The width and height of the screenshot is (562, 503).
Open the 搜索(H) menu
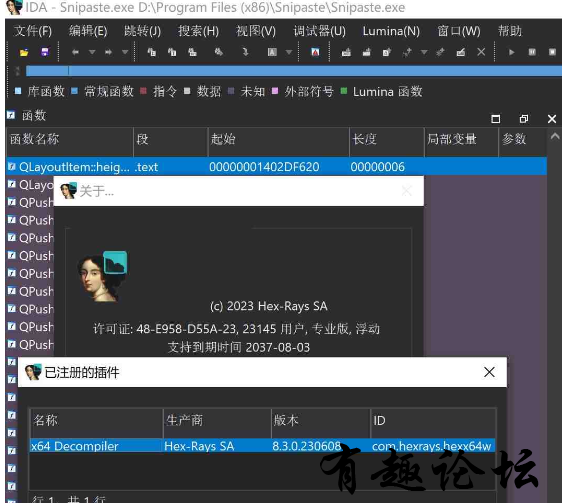coord(198,31)
